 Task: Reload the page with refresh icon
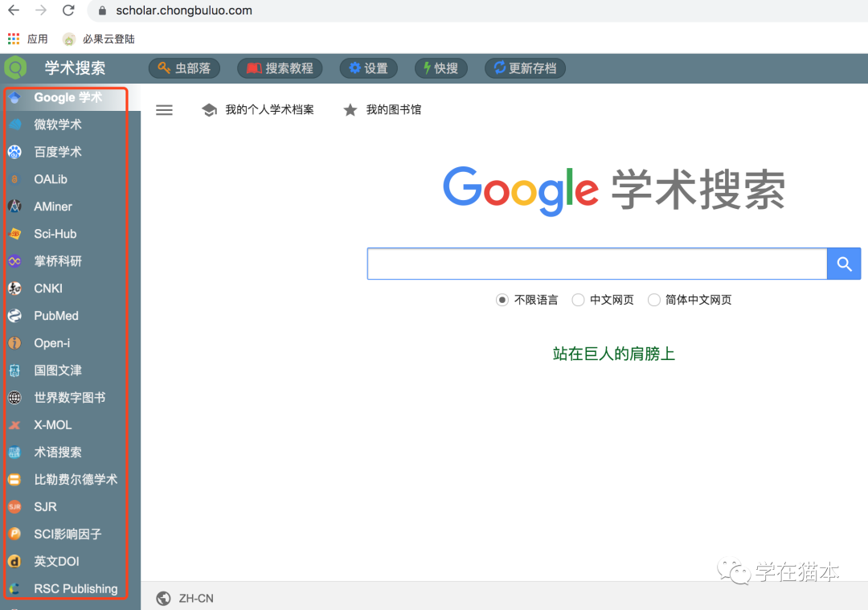[68, 10]
